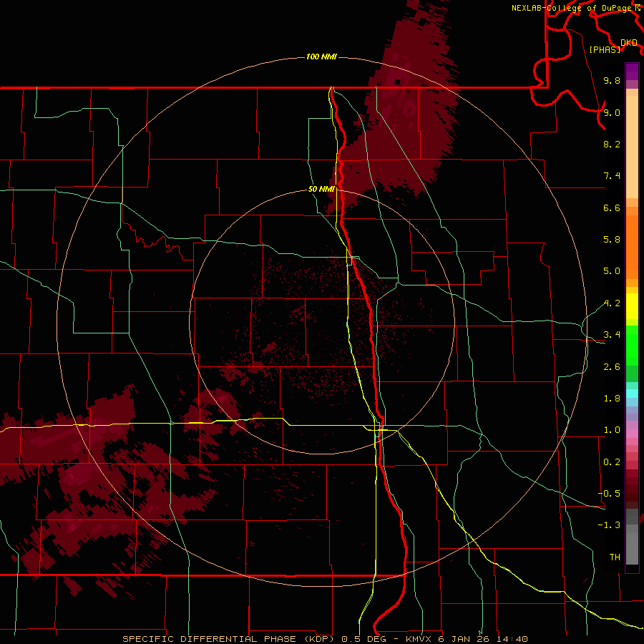Click the DKD legend title text

click(629, 43)
